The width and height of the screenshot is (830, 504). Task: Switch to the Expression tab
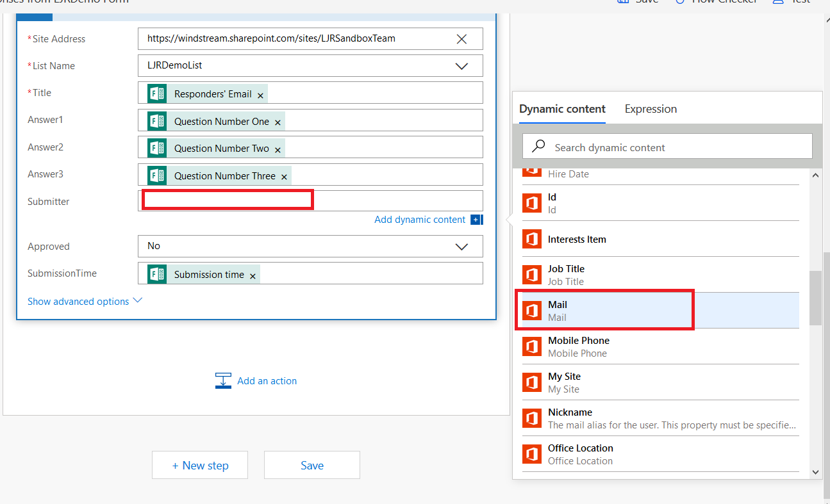[x=651, y=109]
